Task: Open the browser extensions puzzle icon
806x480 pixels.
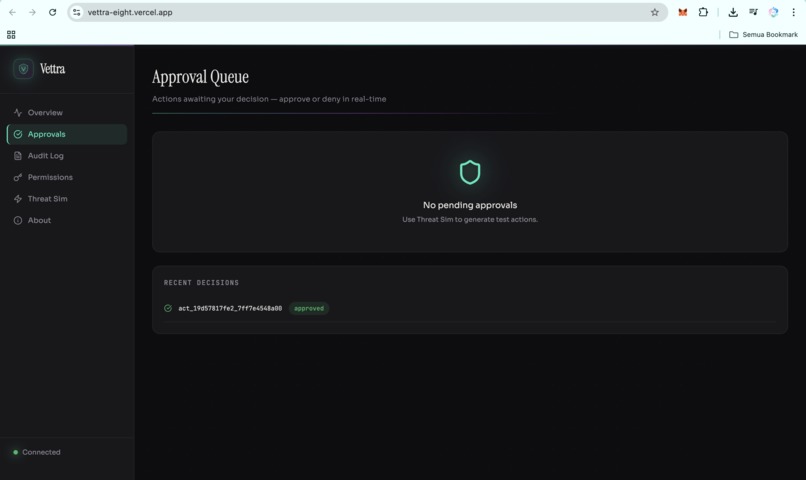Action: (703, 12)
